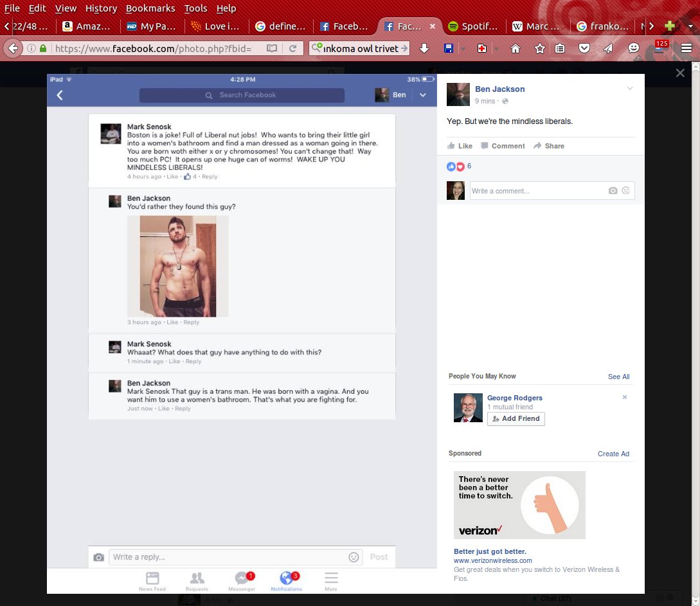Click Add Friend for George Rogers
Screen dimensions: 700x606
coord(516,418)
